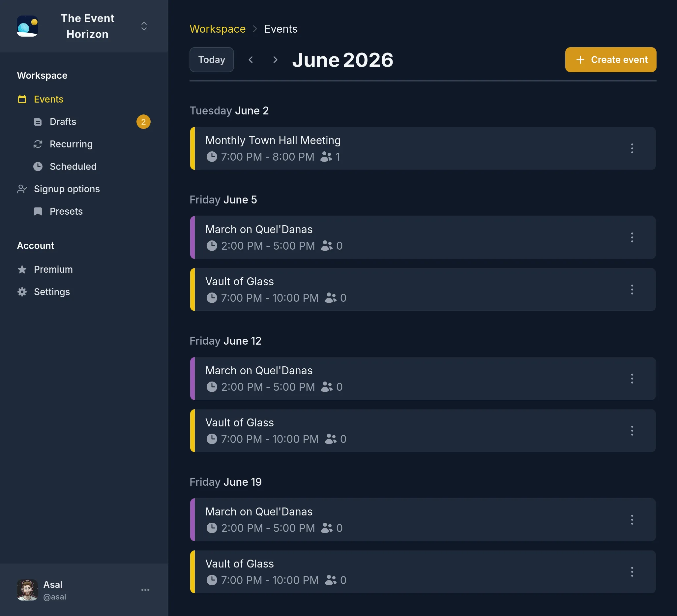The height and width of the screenshot is (616, 677).
Task: Click attendees icon on June 12 Vault of Glass
Action: tap(331, 439)
